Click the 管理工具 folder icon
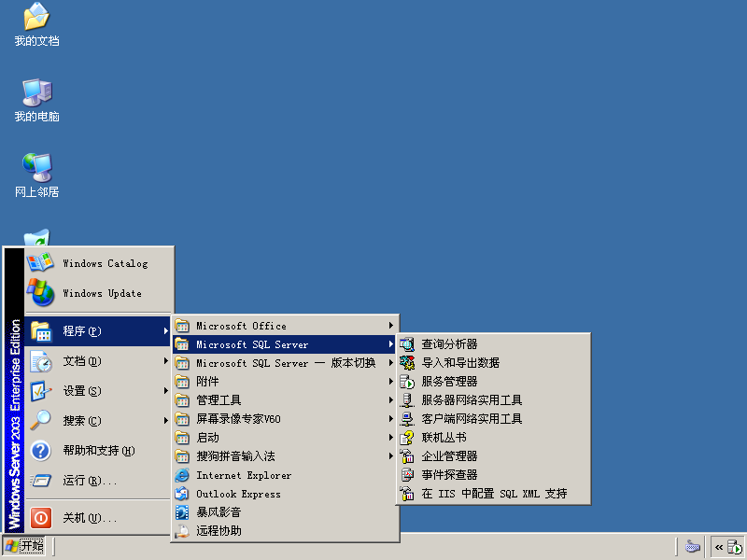The image size is (747, 560). tap(182, 400)
